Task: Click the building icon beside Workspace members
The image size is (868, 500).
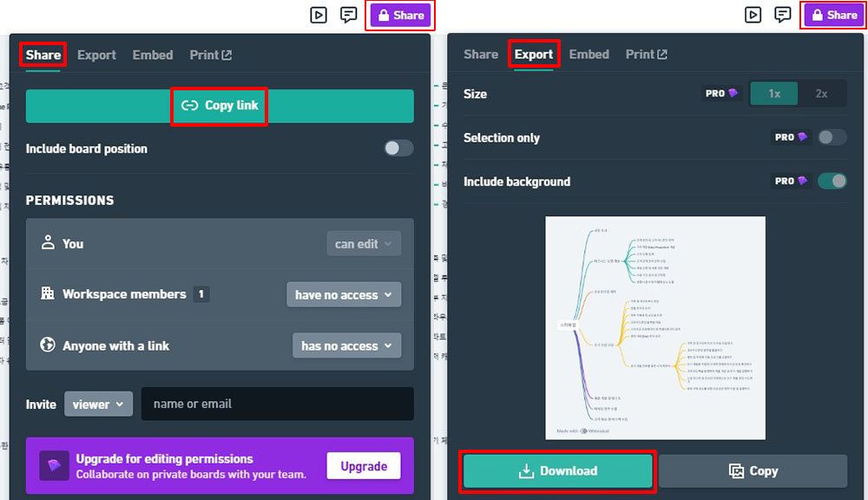Action: [x=48, y=293]
